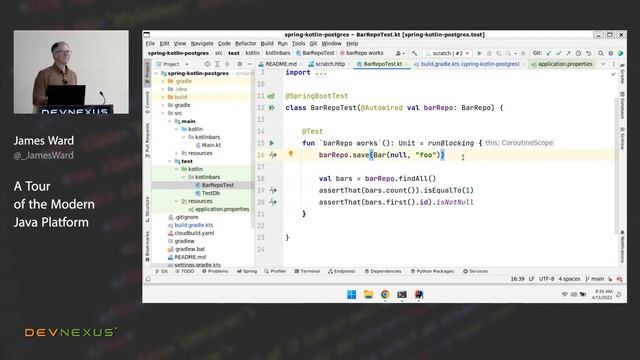
Task: Open the Project view selector dropdown
Action: pyautogui.click(x=173, y=64)
